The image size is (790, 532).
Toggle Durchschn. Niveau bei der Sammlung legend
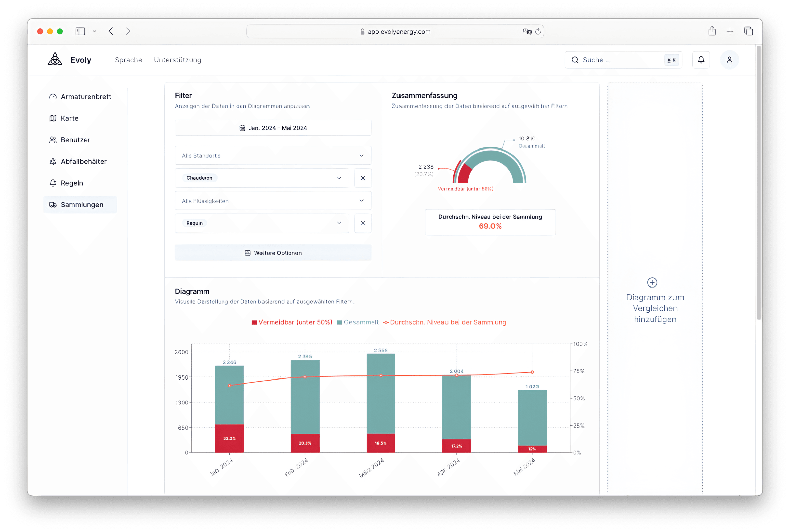pos(444,322)
